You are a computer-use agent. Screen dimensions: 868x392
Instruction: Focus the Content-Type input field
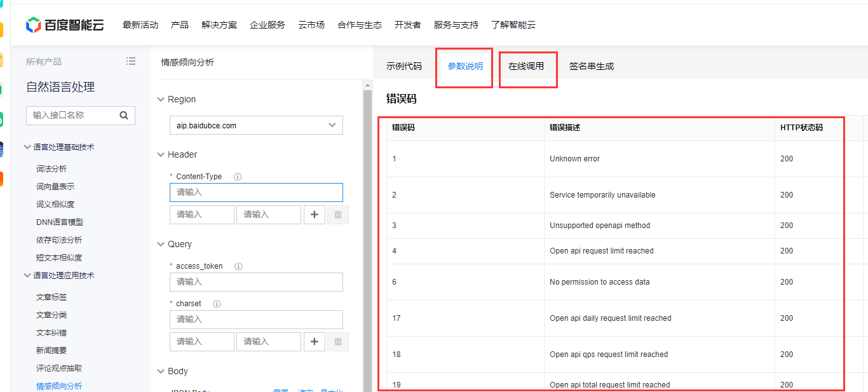tap(256, 193)
